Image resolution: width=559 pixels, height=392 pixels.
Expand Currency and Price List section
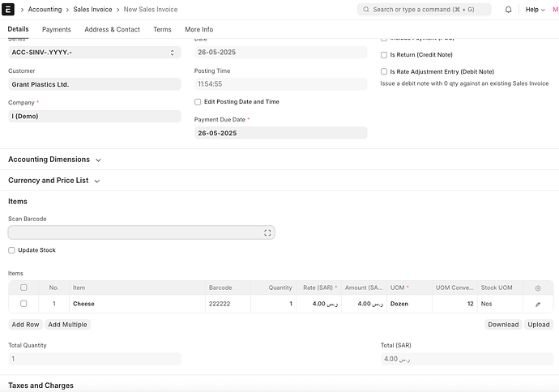pyautogui.click(x=53, y=181)
